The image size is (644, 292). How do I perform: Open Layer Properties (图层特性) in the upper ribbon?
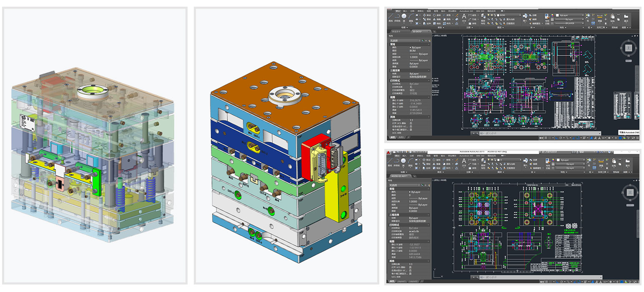[483, 17]
